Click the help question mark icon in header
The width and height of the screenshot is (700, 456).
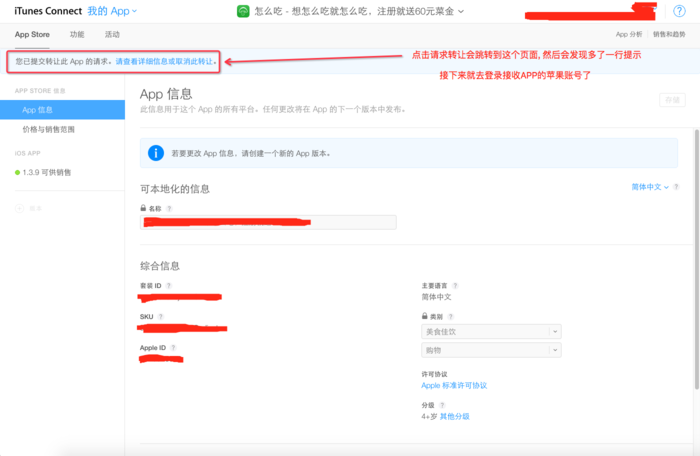680,11
